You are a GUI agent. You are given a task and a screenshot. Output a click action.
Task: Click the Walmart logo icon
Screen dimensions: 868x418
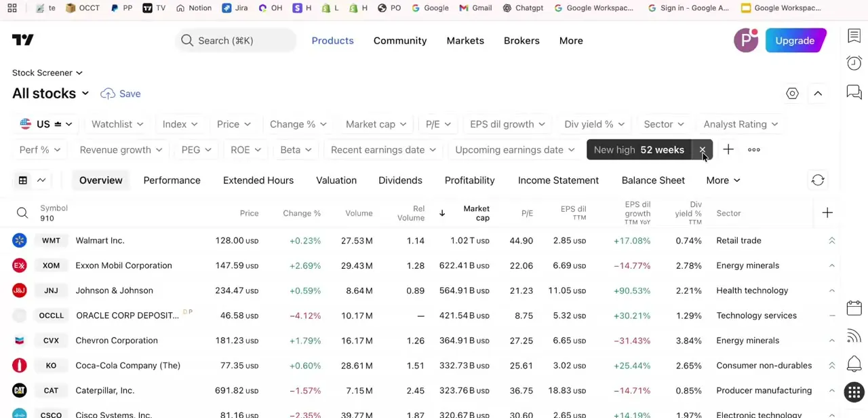coord(19,240)
